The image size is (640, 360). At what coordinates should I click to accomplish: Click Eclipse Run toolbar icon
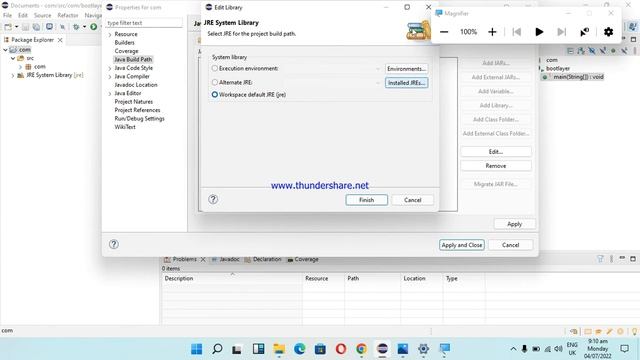click(x=93, y=27)
